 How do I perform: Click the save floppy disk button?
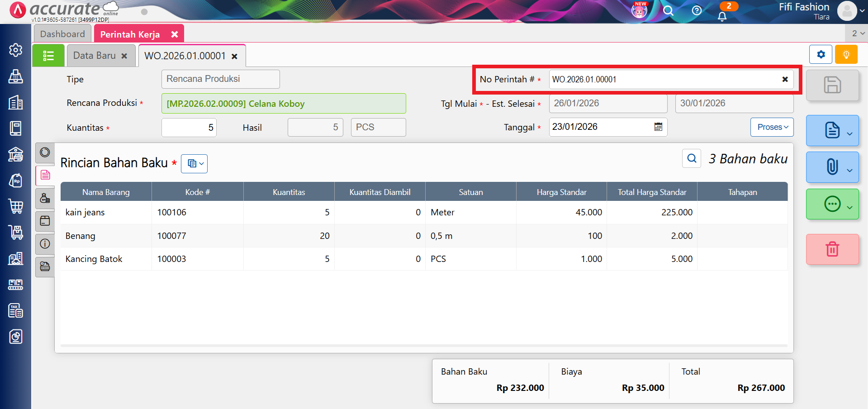tap(832, 85)
